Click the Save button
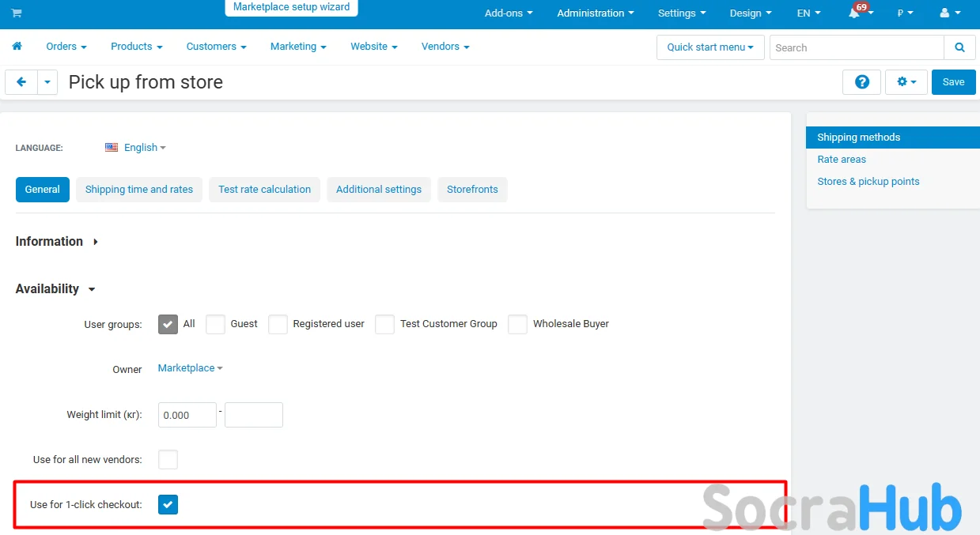The height and width of the screenshot is (535, 980). [x=953, y=82]
